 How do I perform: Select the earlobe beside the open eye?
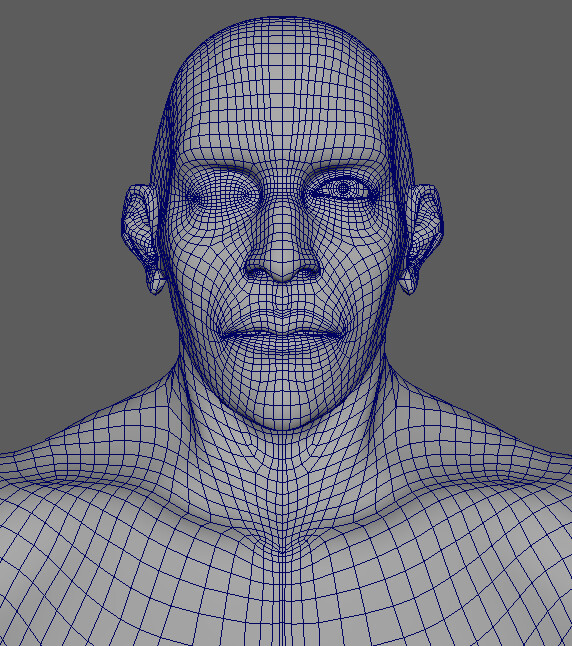coord(410,281)
